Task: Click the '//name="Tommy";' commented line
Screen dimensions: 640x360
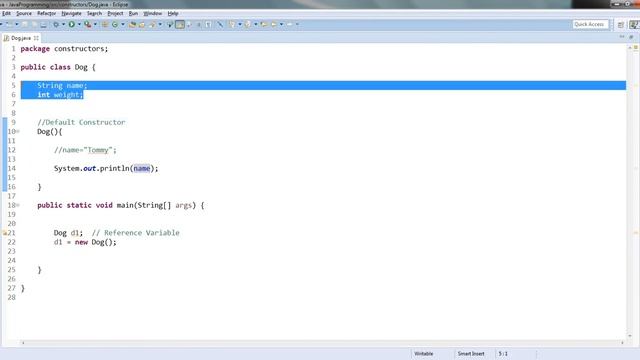Action: [85, 150]
